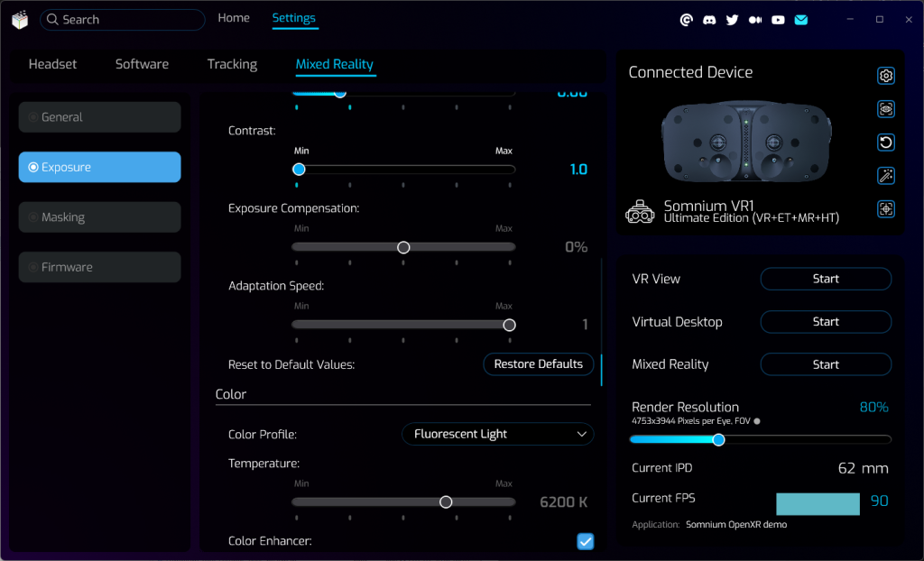The width and height of the screenshot is (924, 561).
Task: Select the Masking sidebar option
Action: point(99,217)
